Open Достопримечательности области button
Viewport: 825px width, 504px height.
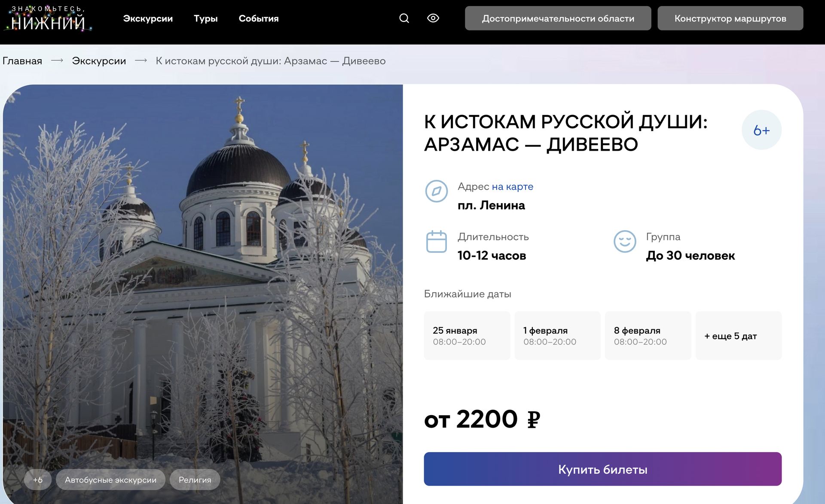[558, 18]
